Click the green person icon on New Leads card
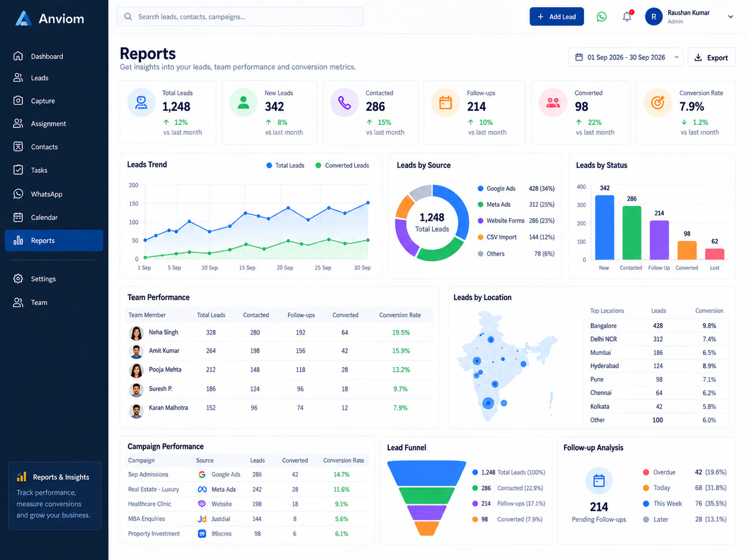This screenshot has width=747, height=560. (x=243, y=103)
